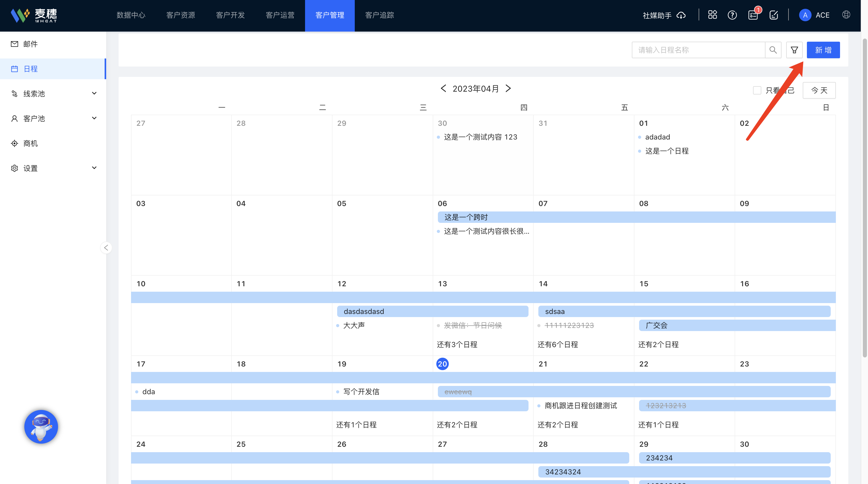
Task: Open the 邮件 sidebar item
Action: 53,44
